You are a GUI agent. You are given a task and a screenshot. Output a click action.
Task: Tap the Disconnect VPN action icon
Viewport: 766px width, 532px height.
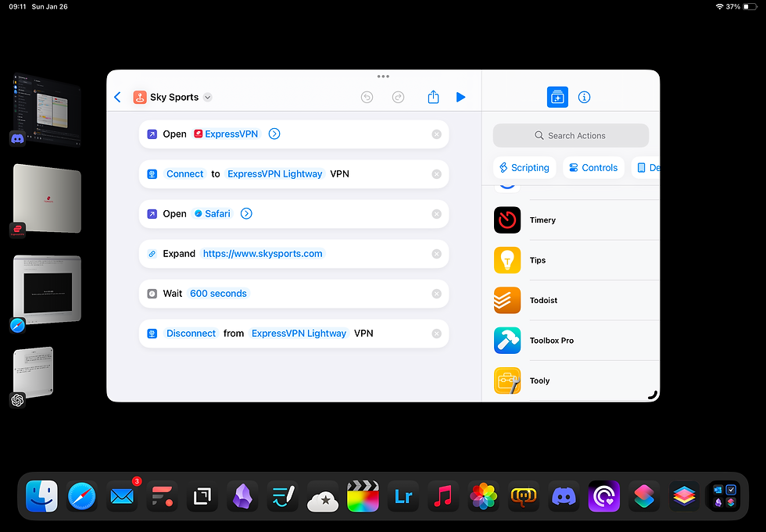click(x=152, y=334)
